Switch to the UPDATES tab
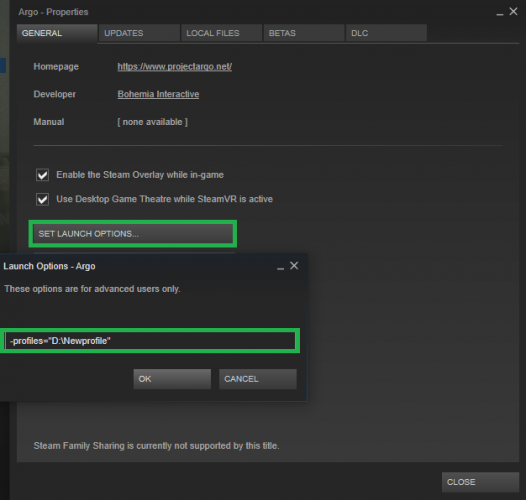526x500 pixels. 139,33
